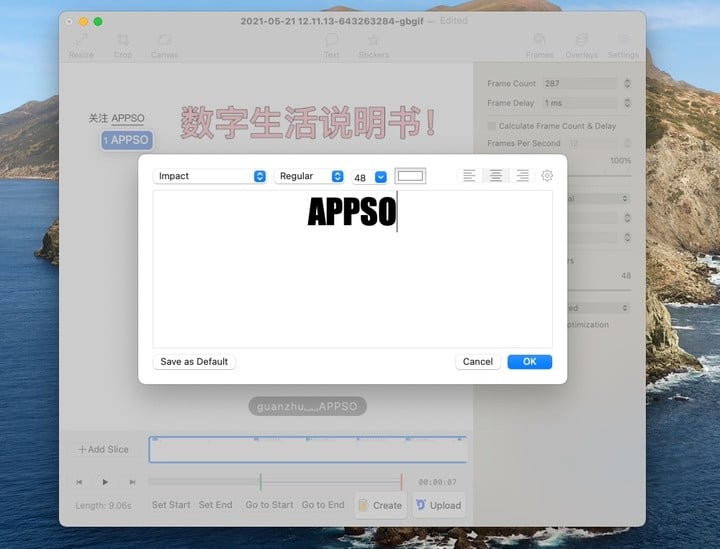
Task: Expand the font size 48 dropdown
Action: pos(381,177)
